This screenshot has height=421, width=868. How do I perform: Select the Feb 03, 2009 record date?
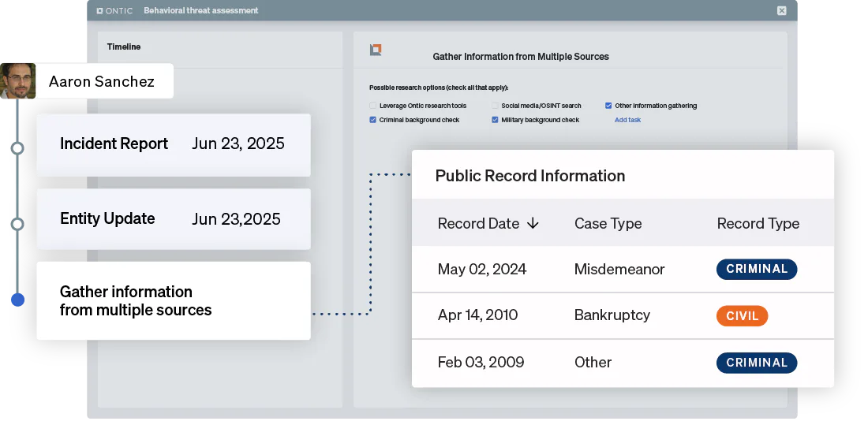tap(481, 363)
